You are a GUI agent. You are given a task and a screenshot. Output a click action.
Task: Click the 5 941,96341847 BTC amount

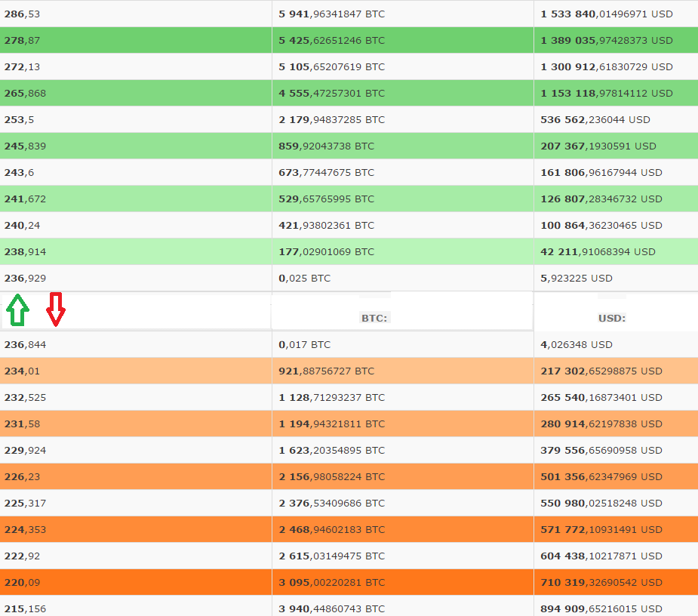tap(331, 14)
